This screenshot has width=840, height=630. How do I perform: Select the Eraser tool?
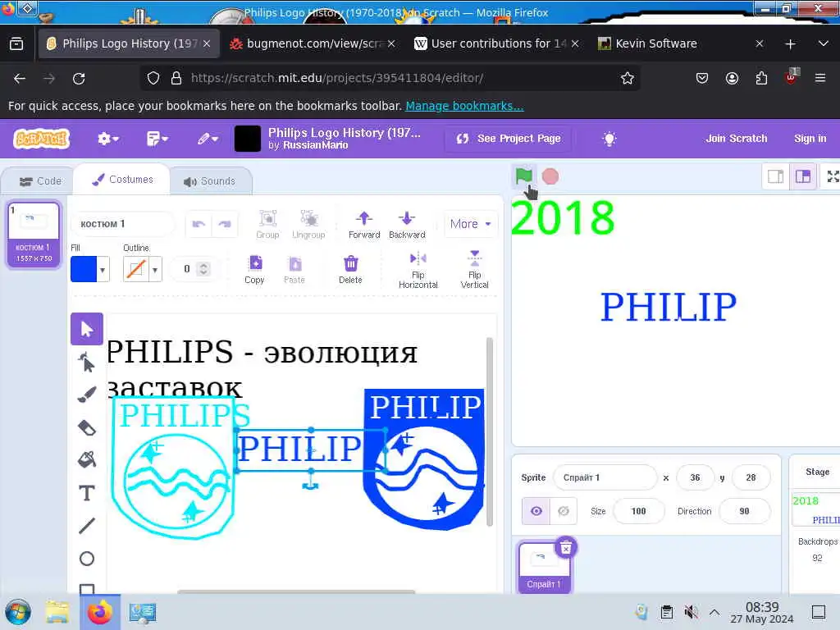coord(87,427)
